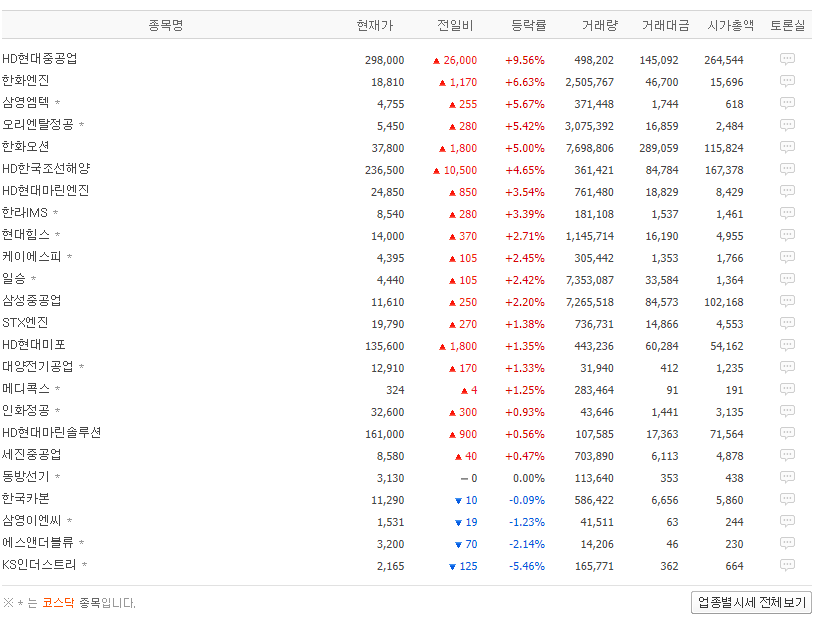The height and width of the screenshot is (617, 819).
Task: Open discussion room icon for HD현대중공업
Action: click(x=787, y=59)
